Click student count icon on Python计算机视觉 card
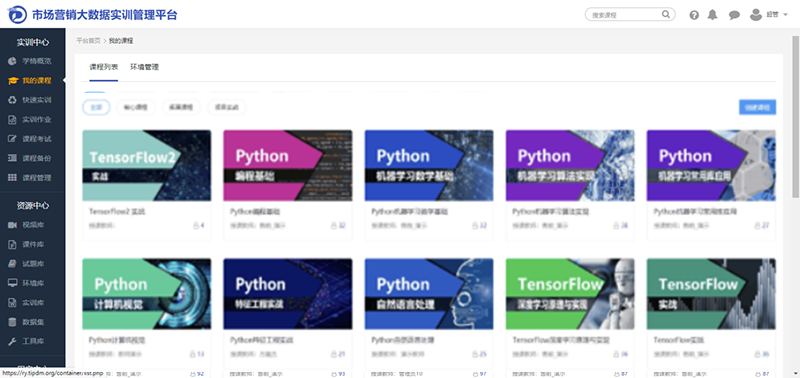Viewport: 800px width, 378px height. click(x=192, y=354)
